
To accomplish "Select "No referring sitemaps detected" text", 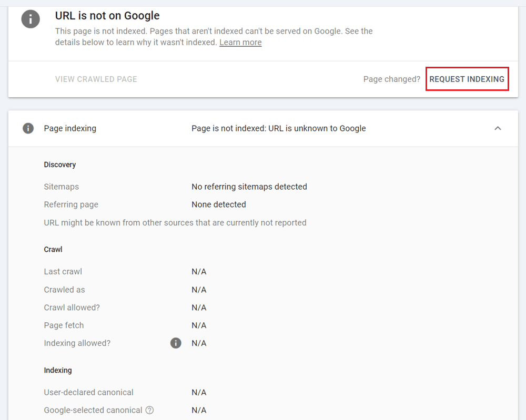I will coord(249,187).
